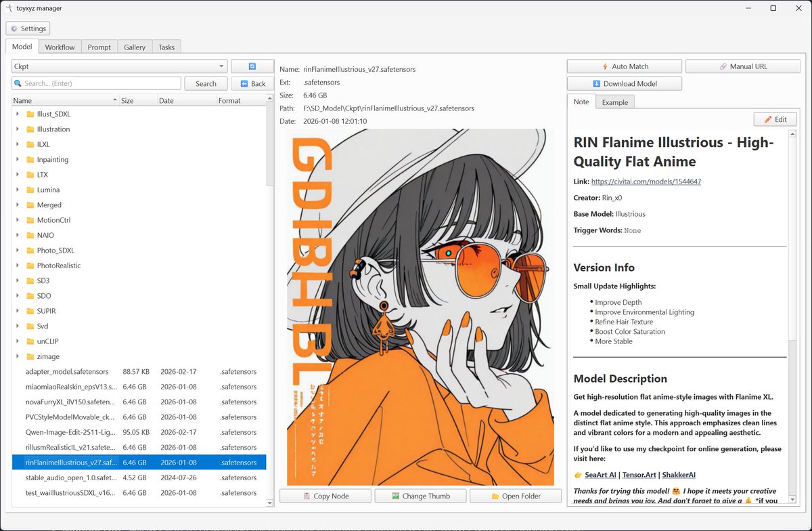Sort by the Format column header
Image resolution: width=812 pixels, height=531 pixels.
[241, 100]
